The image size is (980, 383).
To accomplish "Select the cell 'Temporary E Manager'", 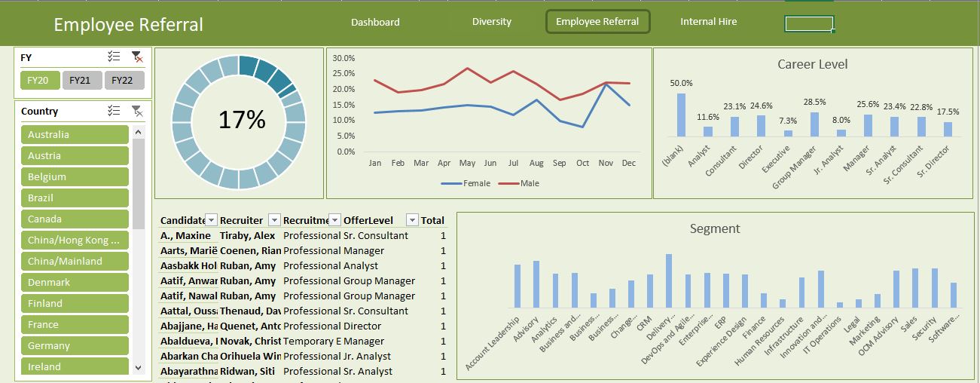I will 333,341.
